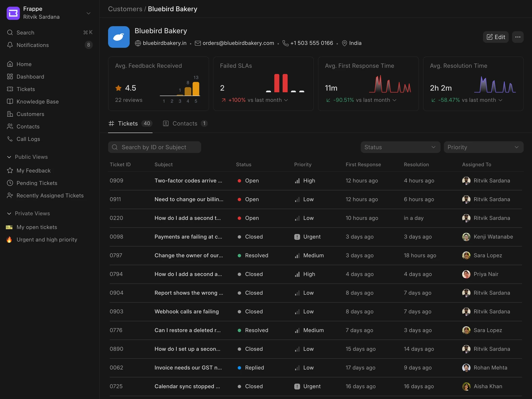Click Medium priority icon on ticket 0776
This screenshot has width=532, height=399.
pyautogui.click(x=297, y=330)
